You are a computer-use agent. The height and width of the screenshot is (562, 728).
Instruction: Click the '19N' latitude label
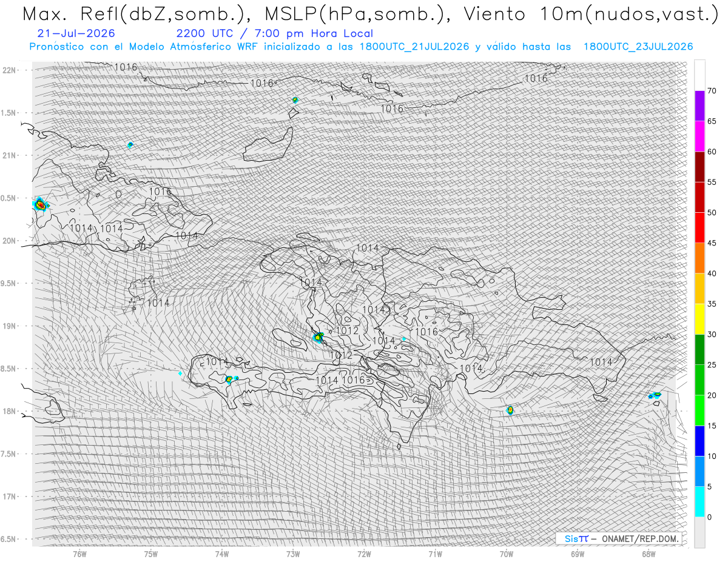[8, 326]
